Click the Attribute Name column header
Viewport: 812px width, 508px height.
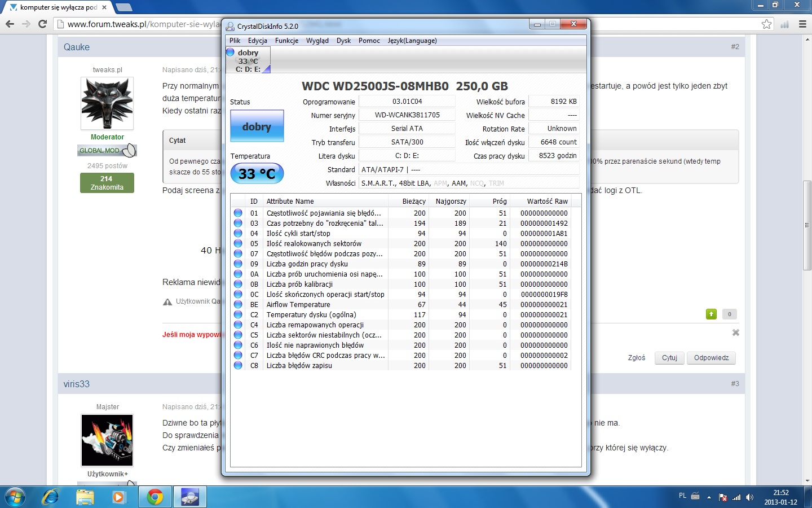(x=326, y=202)
